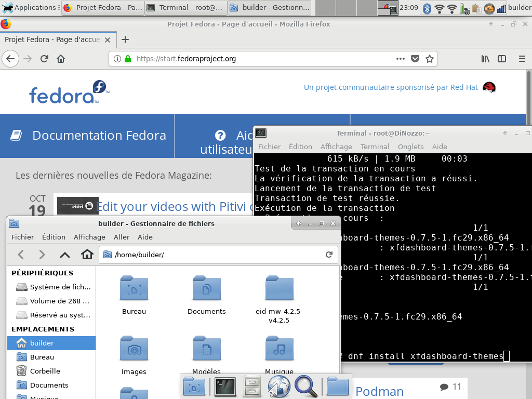
Task: Open builder user menu in panel
Action: pyautogui.click(x=520, y=7)
